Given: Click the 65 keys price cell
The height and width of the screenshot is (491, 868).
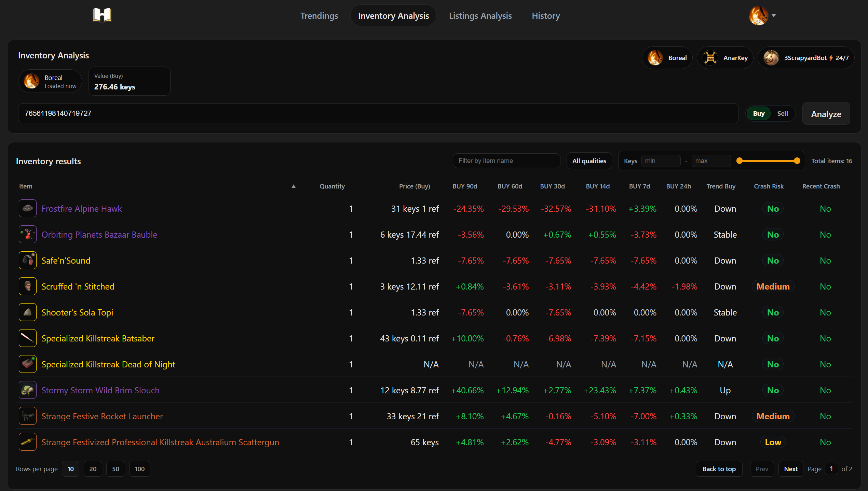Looking at the screenshot, I should point(424,442).
